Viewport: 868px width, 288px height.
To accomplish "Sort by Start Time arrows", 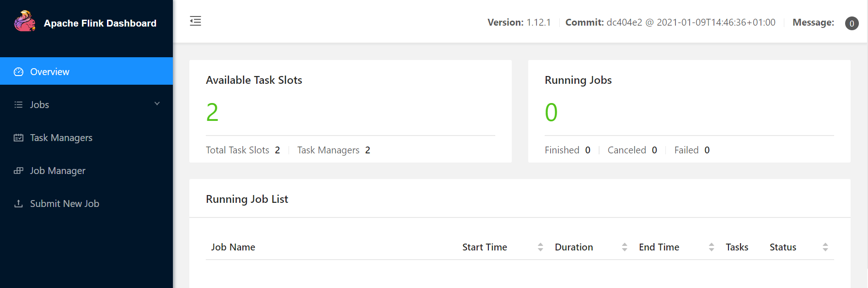I will pyautogui.click(x=541, y=247).
